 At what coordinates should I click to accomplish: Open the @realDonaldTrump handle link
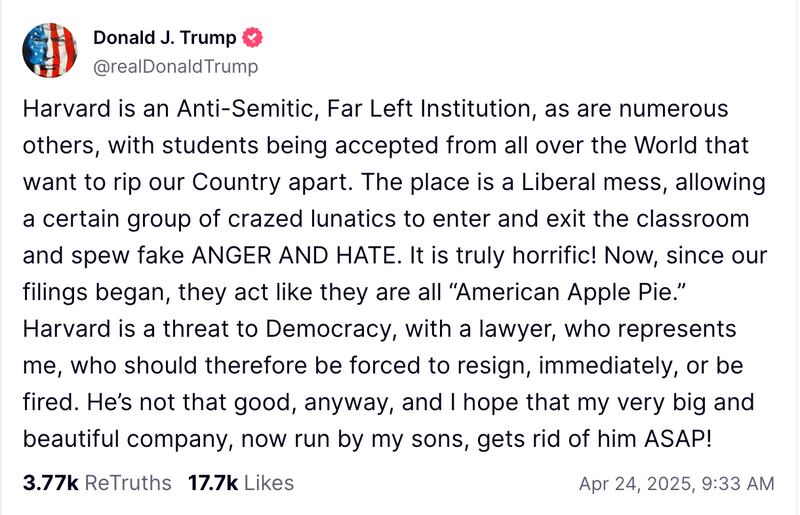[x=175, y=67]
